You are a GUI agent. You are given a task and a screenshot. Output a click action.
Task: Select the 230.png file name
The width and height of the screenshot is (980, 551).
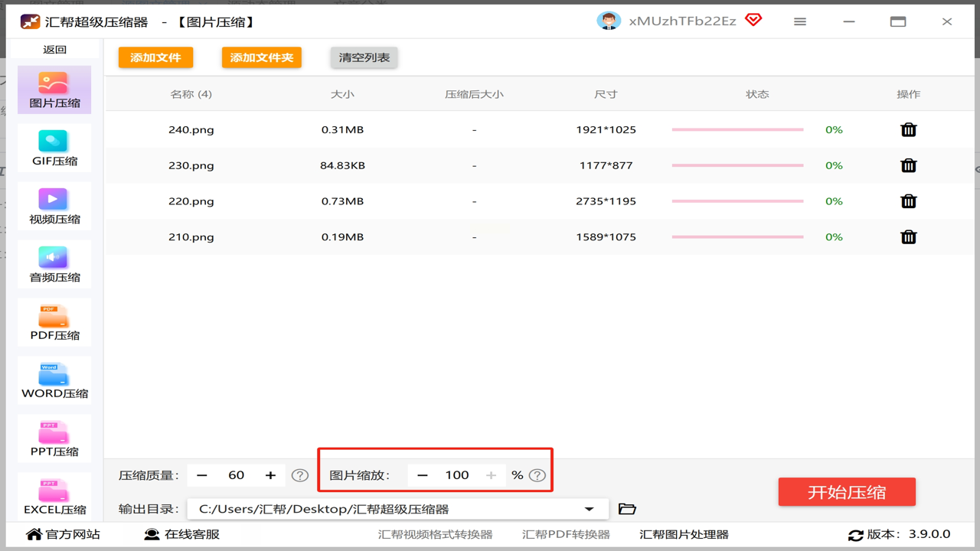[191, 165]
